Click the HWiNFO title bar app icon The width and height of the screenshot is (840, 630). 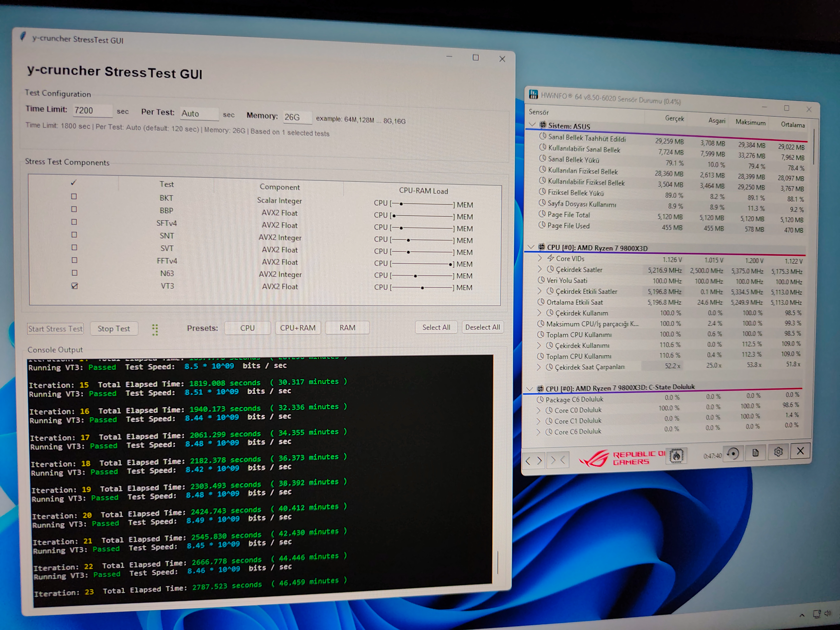(533, 94)
